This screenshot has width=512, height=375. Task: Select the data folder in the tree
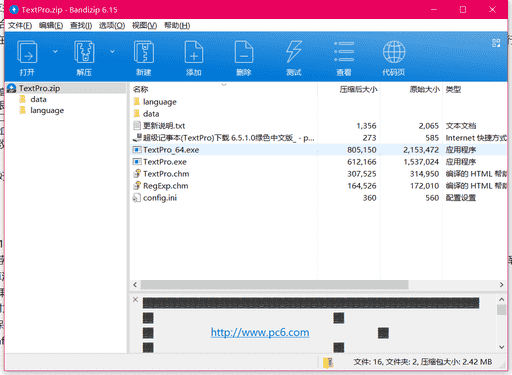38,99
